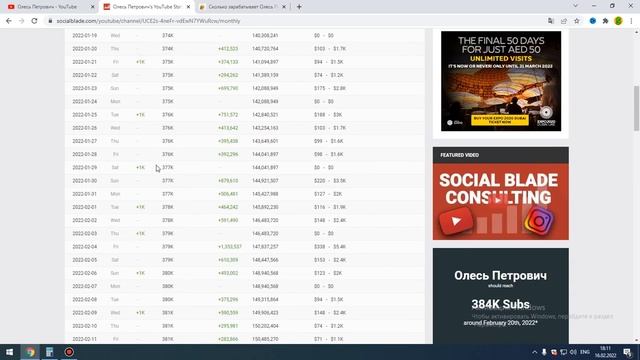Reload the Social Blade page
This screenshot has height=360, width=640.
[34, 21]
